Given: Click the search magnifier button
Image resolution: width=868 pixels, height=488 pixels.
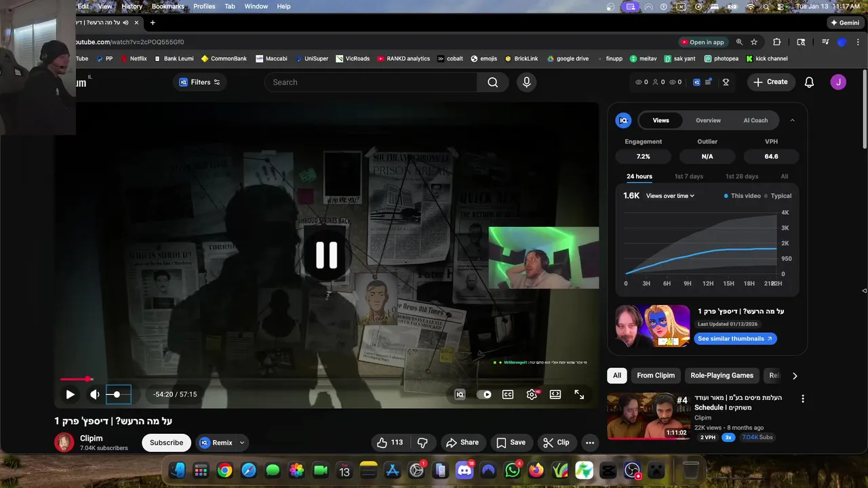Looking at the screenshot, I should point(493,82).
